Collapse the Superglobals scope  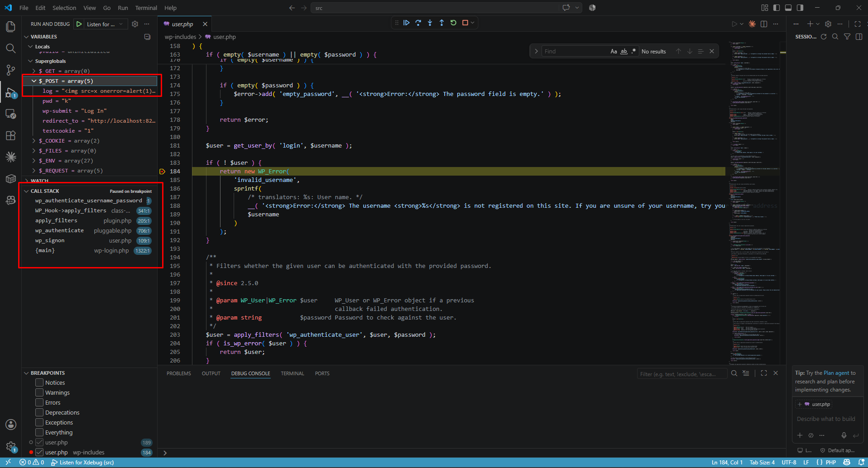pos(30,61)
